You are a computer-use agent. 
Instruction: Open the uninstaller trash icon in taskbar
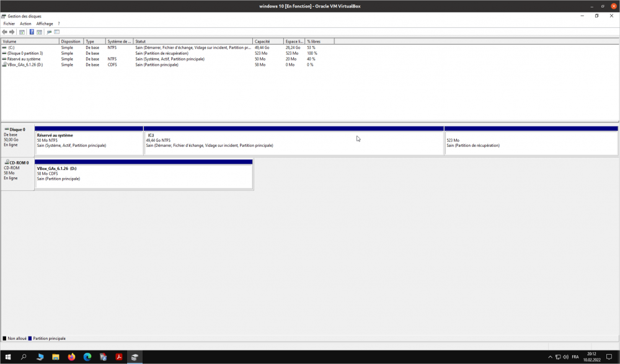click(103, 357)
